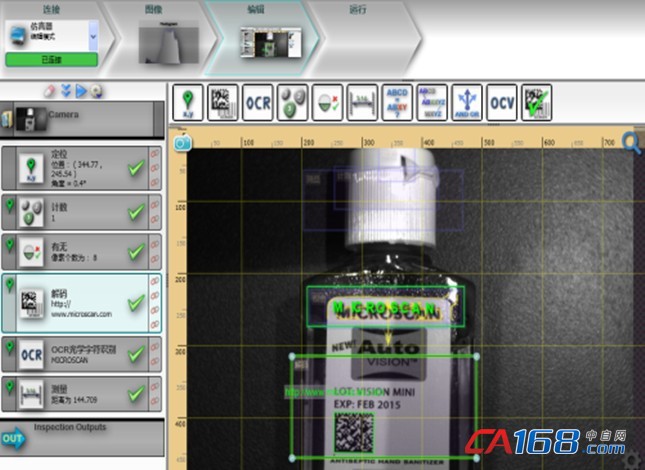
Task: Run the job once with play icon
Action: (x=81, y=91)
